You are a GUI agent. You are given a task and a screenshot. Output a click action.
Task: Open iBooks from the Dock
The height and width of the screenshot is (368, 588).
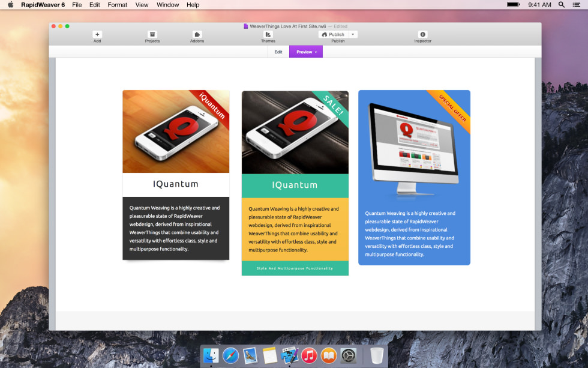[x=329, y=355]
